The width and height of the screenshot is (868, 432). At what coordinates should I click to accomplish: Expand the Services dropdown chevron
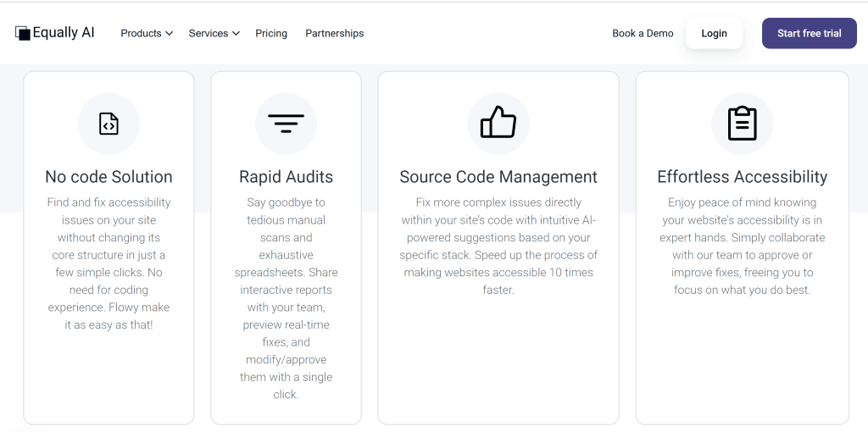tap(236, 34)
